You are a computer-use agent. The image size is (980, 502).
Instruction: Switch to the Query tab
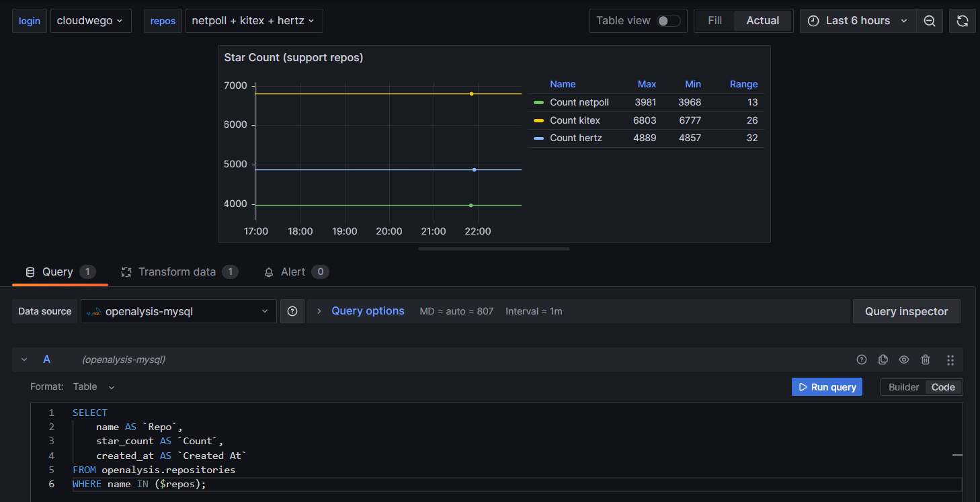click(60, 272)
